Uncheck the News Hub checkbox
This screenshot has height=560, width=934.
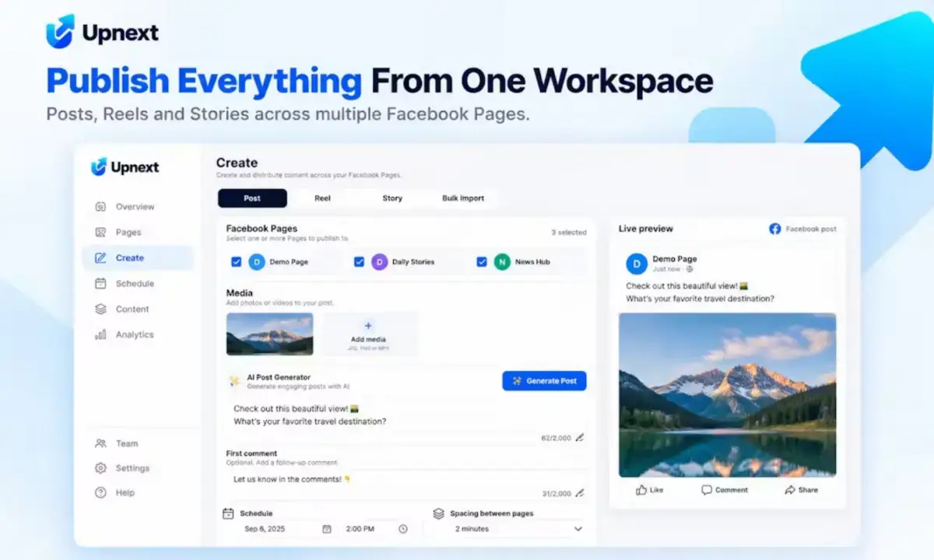pyautogui.click(x=482, y=262)
